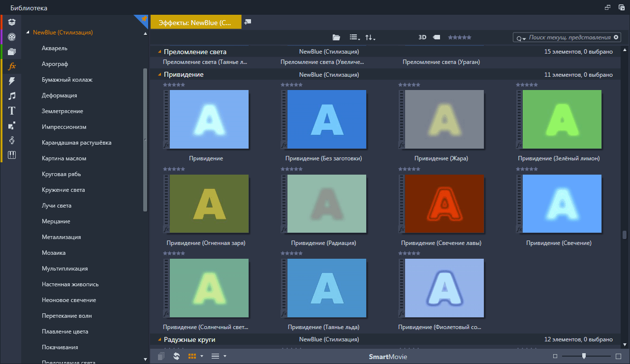The image size is (630, 364).
Task: Open the piano keys icon in sidebar
Action: pos(12,155)
